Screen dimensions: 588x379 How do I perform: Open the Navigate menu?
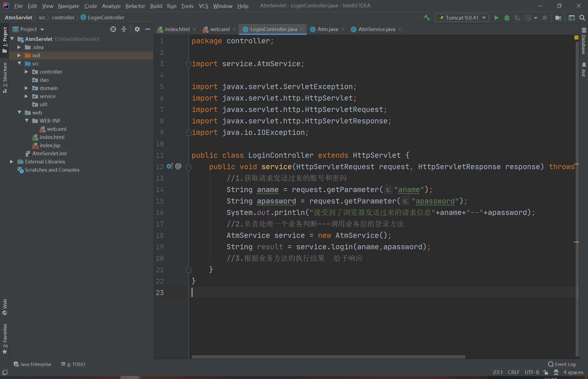point(69,6)
